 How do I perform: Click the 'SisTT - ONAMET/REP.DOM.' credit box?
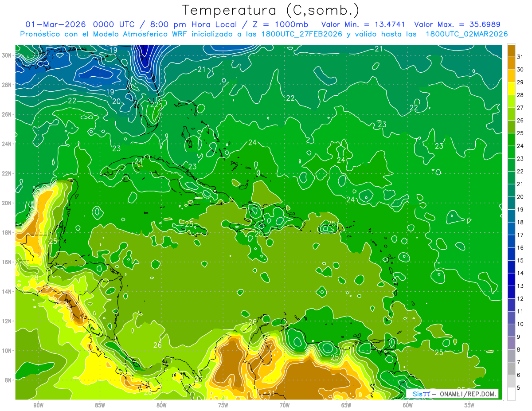[x=453, y=394]
